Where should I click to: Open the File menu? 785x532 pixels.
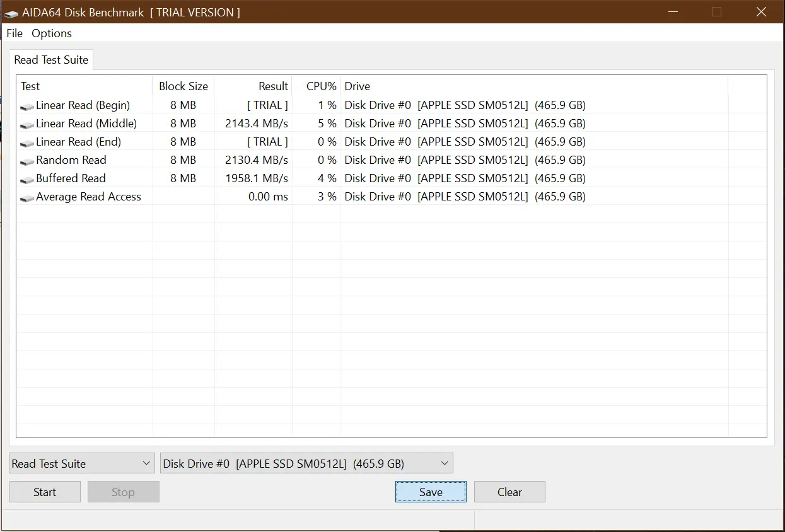pos(15,33)
